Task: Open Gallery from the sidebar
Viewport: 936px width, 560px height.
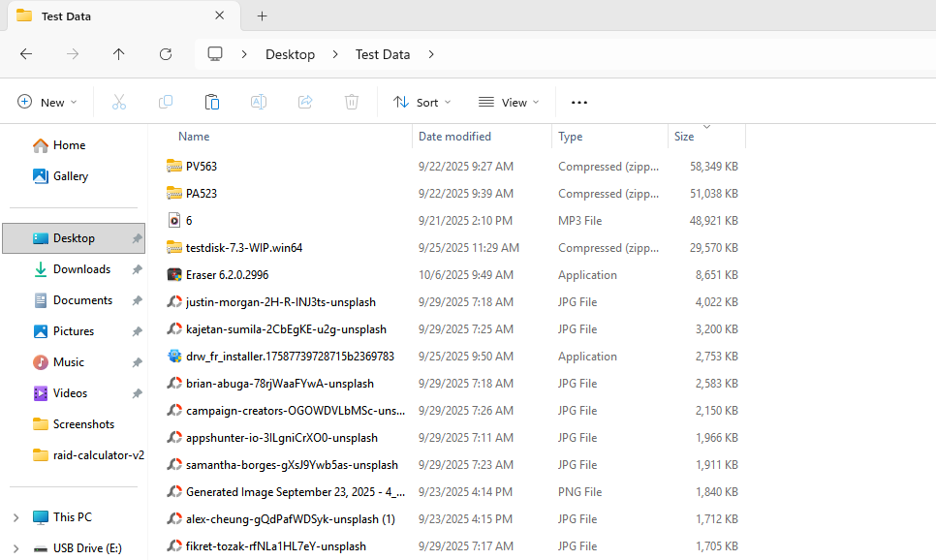Action: tap(72, 175)
